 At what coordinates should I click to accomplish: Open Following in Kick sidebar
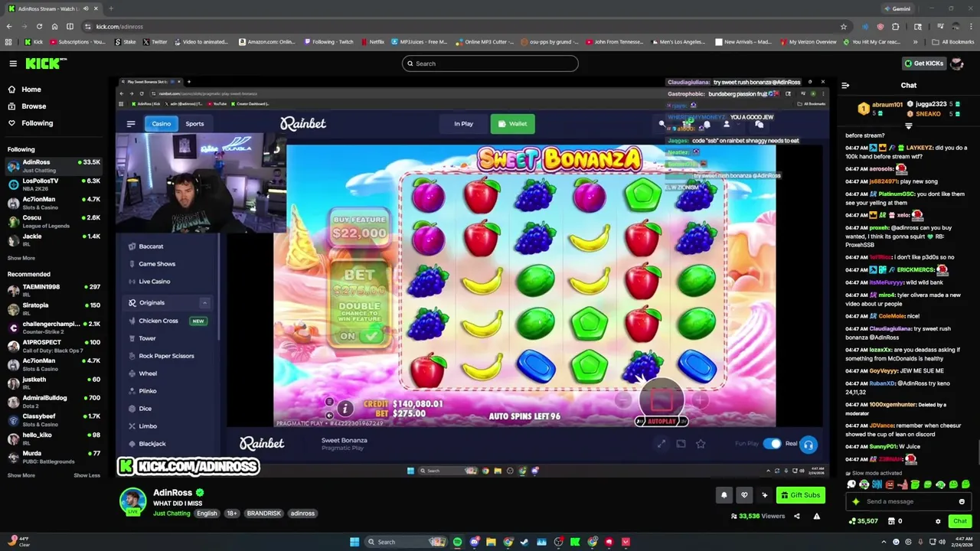point(37,123)
